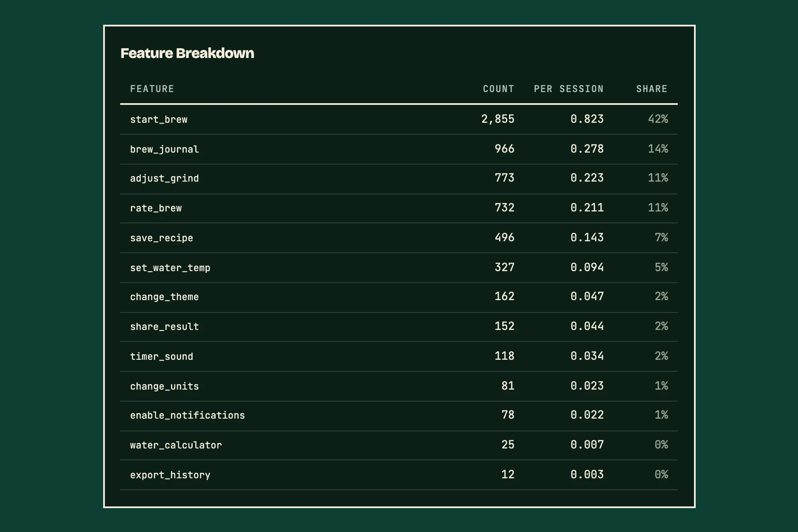Click the count value 327
This screenshot has height=532, width=798.
coord(505,267)
